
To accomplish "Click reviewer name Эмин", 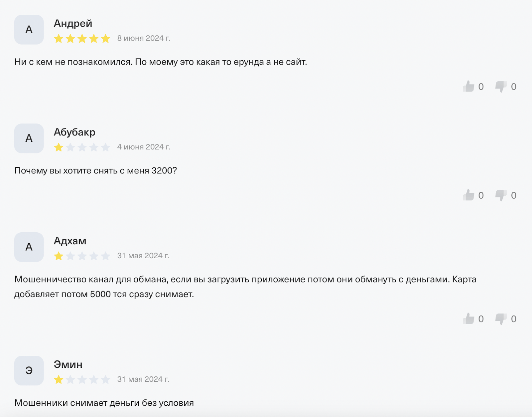I will [x=68, y=364].
